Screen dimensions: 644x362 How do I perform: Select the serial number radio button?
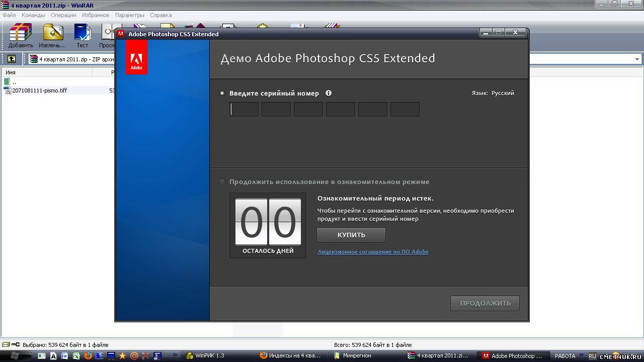[x=222, y=93]
